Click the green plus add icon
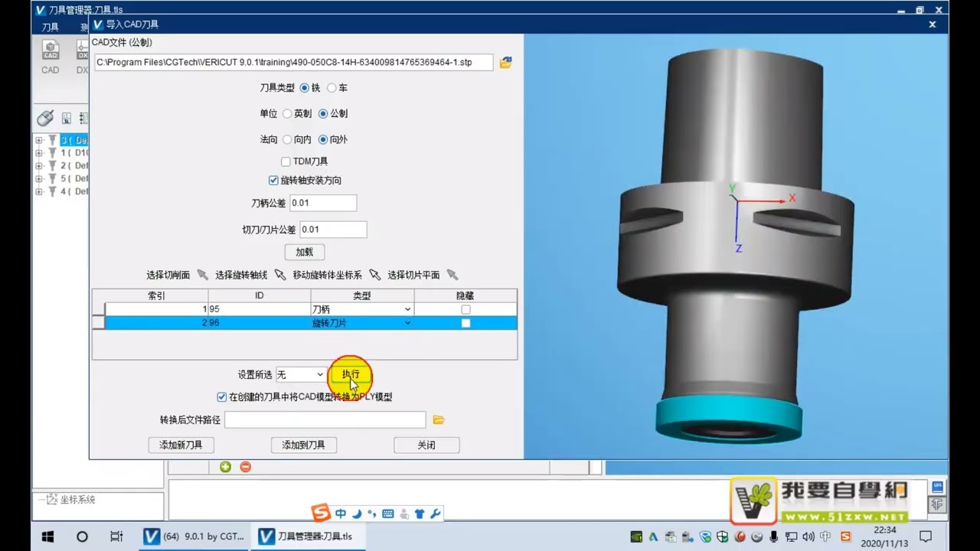 pyautogui.click(x=225, y=467)
